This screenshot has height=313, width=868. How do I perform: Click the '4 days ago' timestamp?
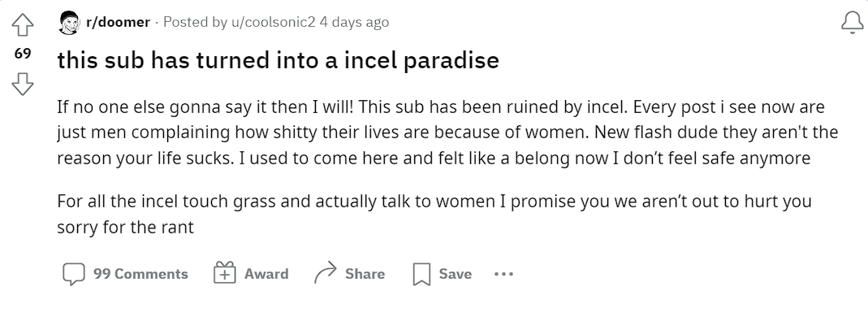click(354, 22)
